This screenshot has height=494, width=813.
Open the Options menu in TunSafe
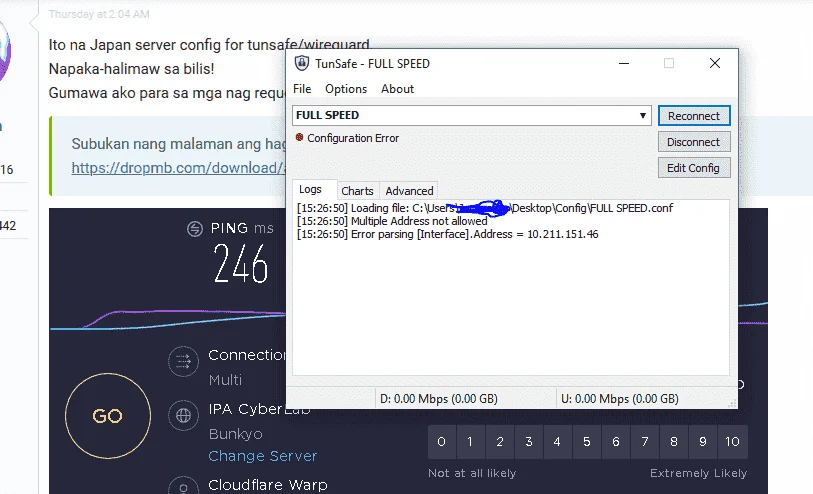tap(346, 89)
